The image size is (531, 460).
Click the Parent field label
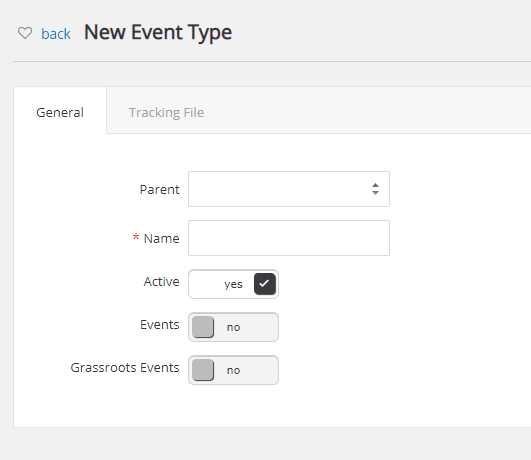[160, 189]
